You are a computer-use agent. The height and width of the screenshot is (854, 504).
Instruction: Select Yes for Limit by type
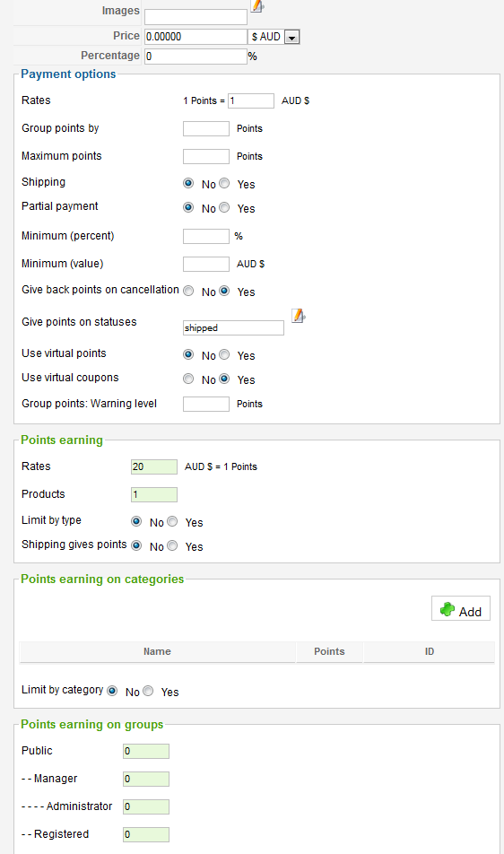tap(172, 521)
